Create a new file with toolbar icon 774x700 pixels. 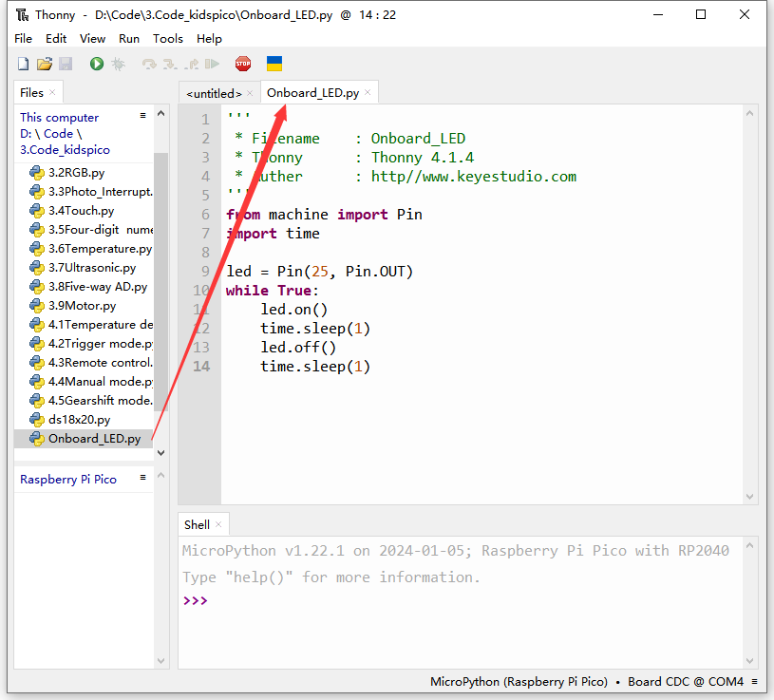pos(23,64)
